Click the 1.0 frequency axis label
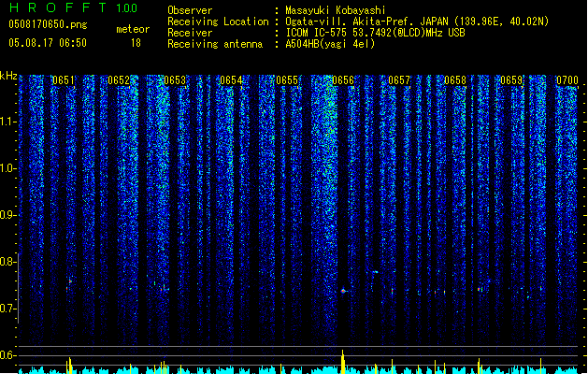Screen dimensions: 588x374 [7, 168]
